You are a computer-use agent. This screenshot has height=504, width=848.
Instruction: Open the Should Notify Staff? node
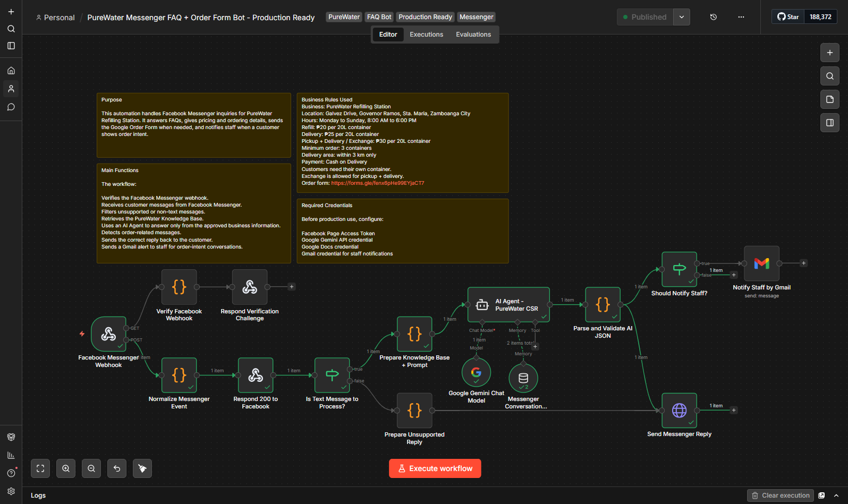tap(679, 269)
